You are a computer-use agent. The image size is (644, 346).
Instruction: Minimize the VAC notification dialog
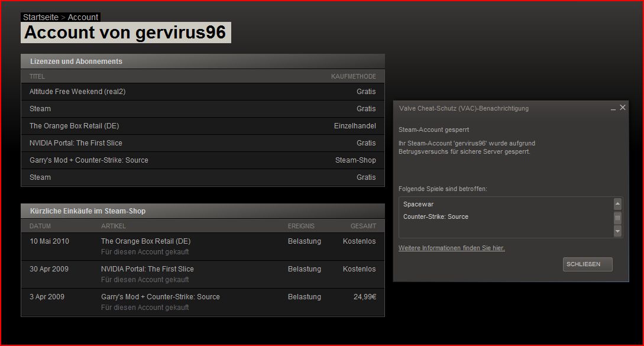[613, 108]
